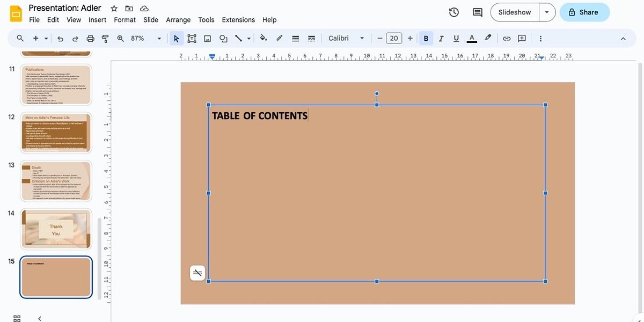The width and height of the screenshot is (644, 322).
Task: Select slide 14 thumbnail
Action: coord(56,228)
